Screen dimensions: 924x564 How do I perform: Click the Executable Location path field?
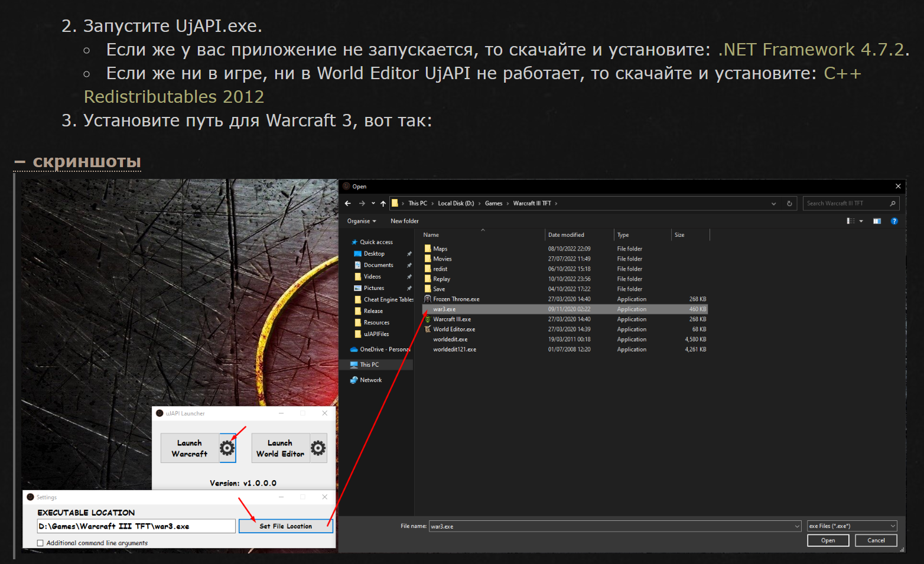[136, 526]
